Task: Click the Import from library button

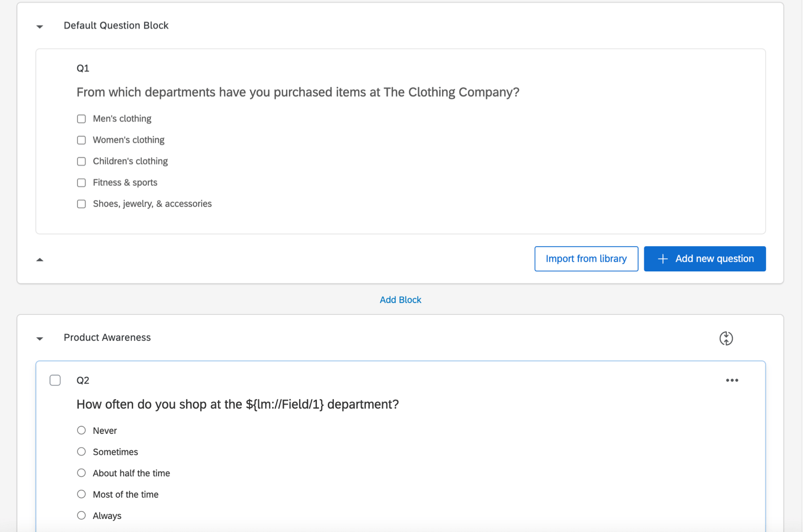Action: [x=586, y=258]
